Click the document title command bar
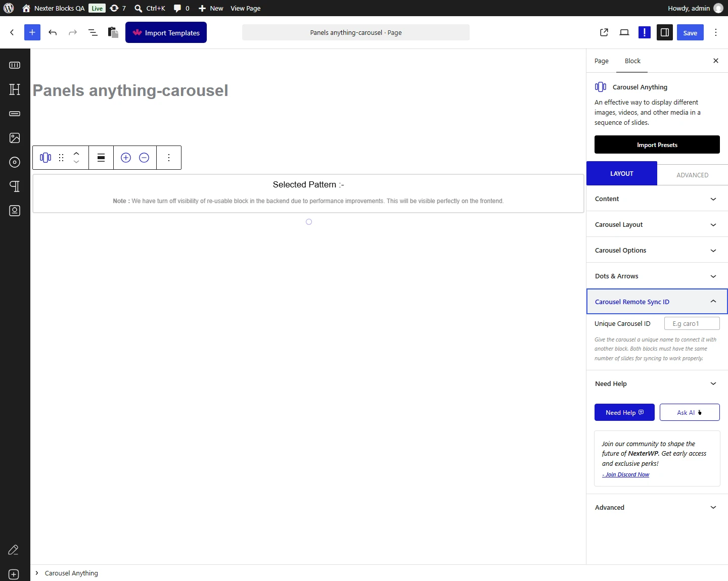This screenshot has height=581, width=728. [356, 32]
